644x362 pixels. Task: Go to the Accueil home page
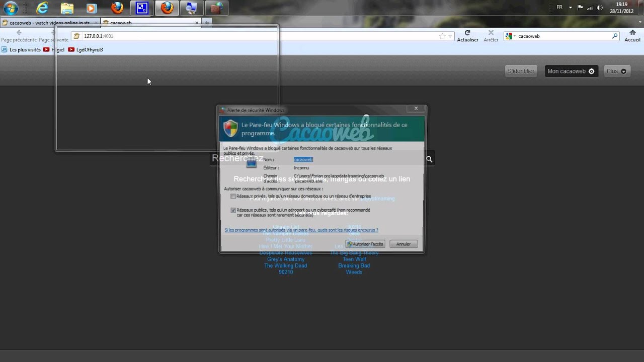[632, 36]
